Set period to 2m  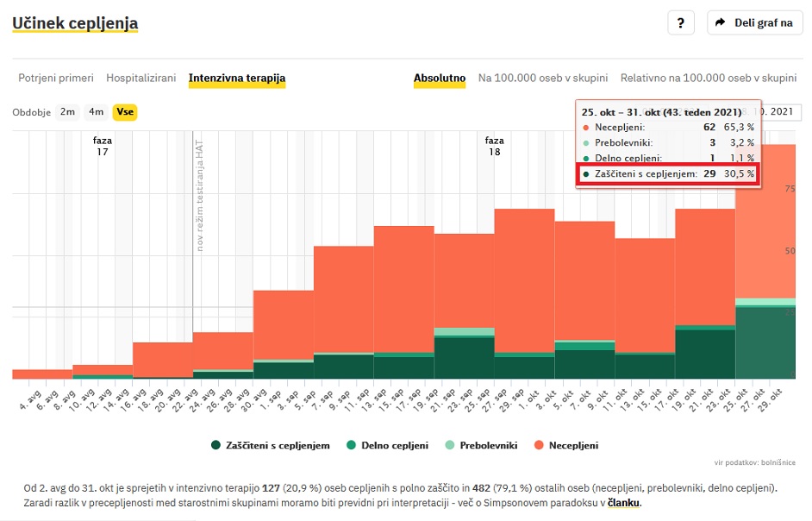[x=67, y=112]
